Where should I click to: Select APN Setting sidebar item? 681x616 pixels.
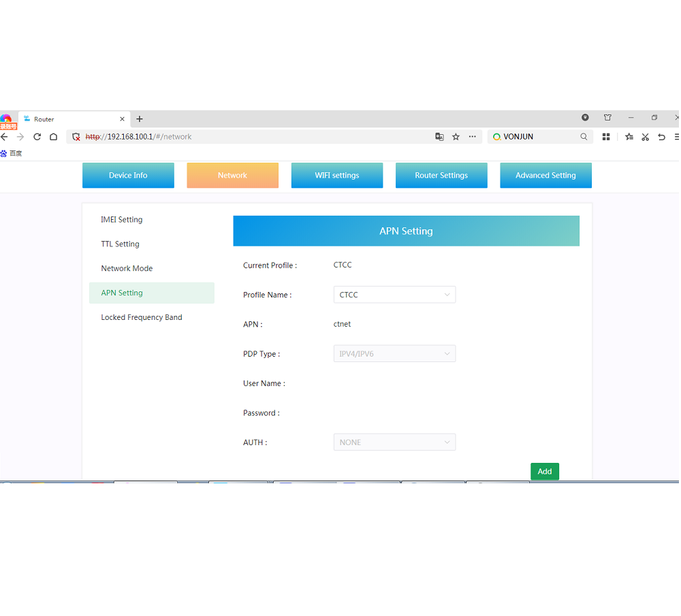point(152,293)
